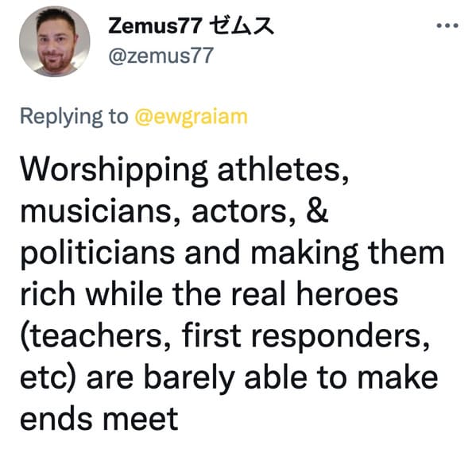476x449 pixels.
Task: Click the word "politicians" in the tweet
Action: tap(98, 254)
